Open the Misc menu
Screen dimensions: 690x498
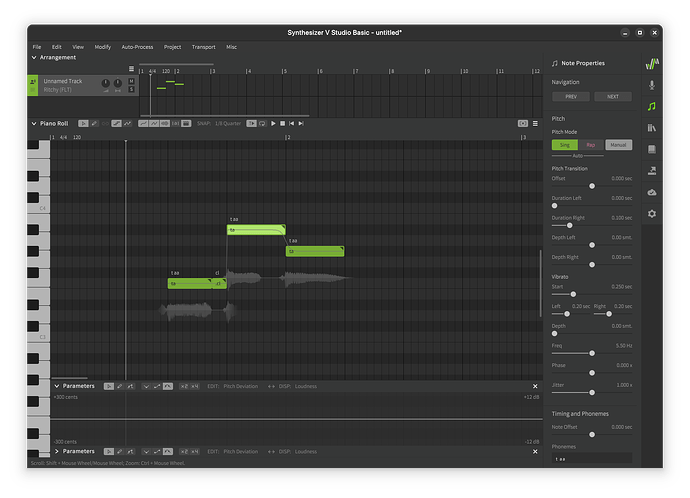click(x=231, y=47)
